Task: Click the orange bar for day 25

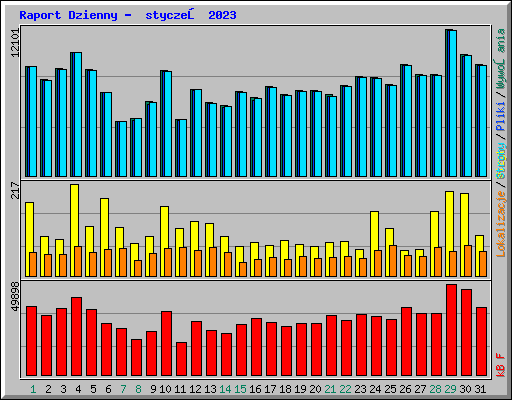Action: [x=393, y=261]
